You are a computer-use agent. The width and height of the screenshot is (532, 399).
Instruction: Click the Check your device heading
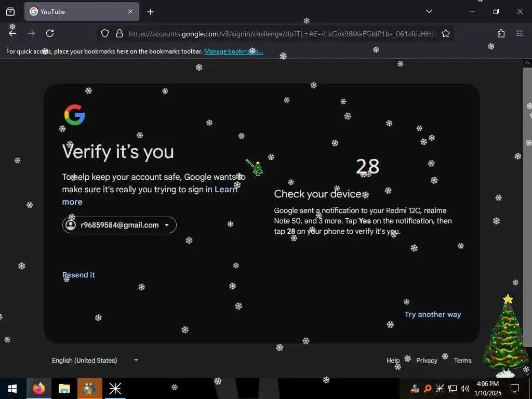[x=317, y=194]
